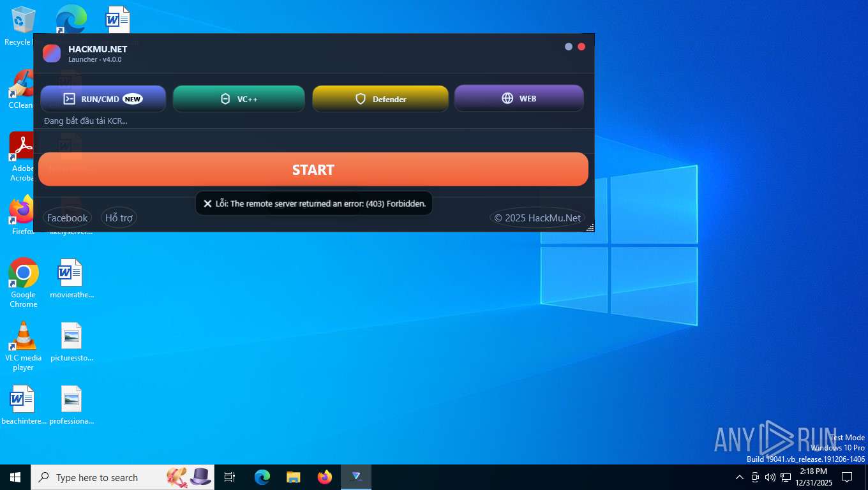Click the HackMu launcher taskbar icon

(x=356, y=477)
